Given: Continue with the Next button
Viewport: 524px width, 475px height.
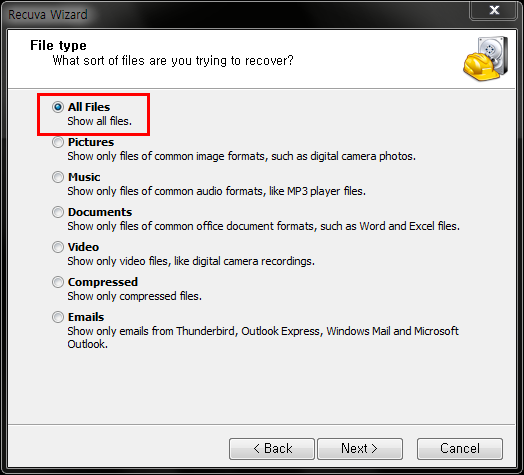Looking at the screenshot, I should [x=360, y=449].
